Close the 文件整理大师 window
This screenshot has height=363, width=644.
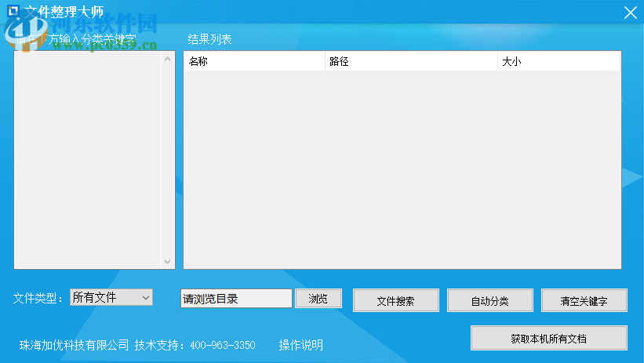(630, 13)
